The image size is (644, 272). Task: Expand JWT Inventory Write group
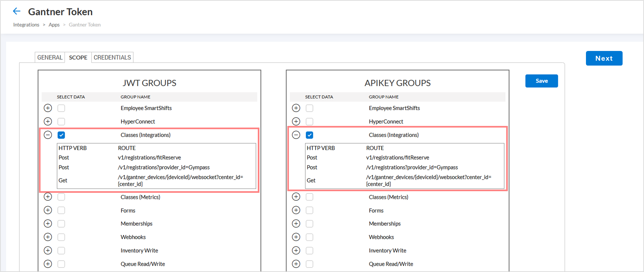48,251
